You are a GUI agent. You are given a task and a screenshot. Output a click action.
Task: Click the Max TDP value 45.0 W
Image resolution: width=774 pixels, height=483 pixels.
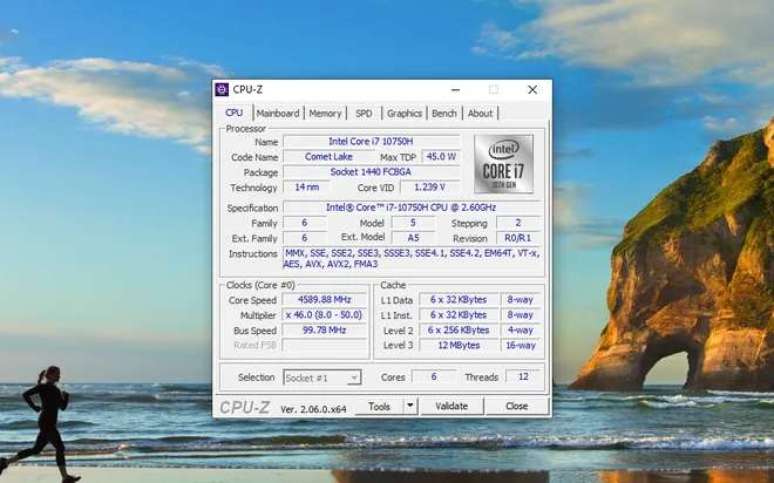point(440,157)
